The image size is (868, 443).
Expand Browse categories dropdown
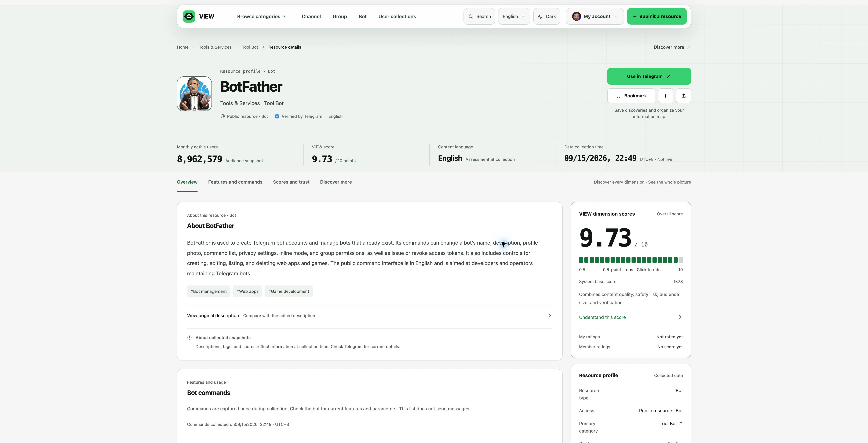[x=261, y=17]
